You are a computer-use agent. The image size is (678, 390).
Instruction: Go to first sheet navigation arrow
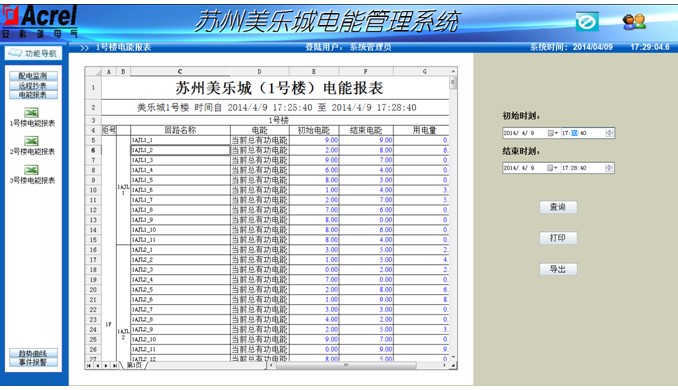pos(89,366)
